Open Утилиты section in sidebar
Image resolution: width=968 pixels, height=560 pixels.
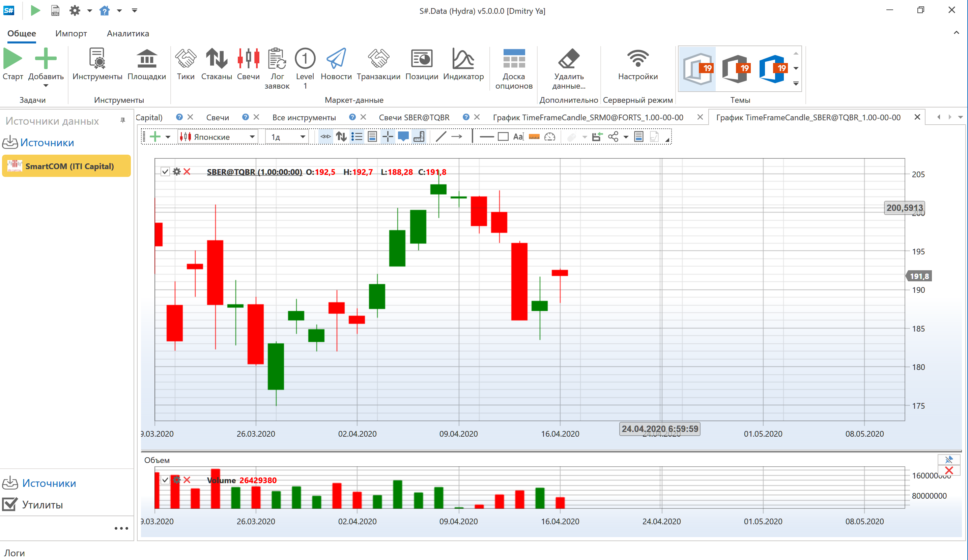click(x=42, y=504)
